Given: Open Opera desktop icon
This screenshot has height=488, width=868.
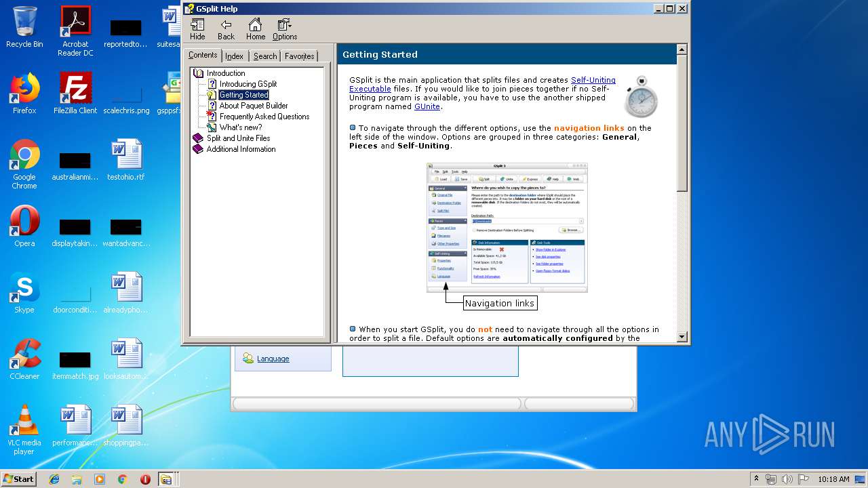Looking at the screenshot, I should (24, 226).
